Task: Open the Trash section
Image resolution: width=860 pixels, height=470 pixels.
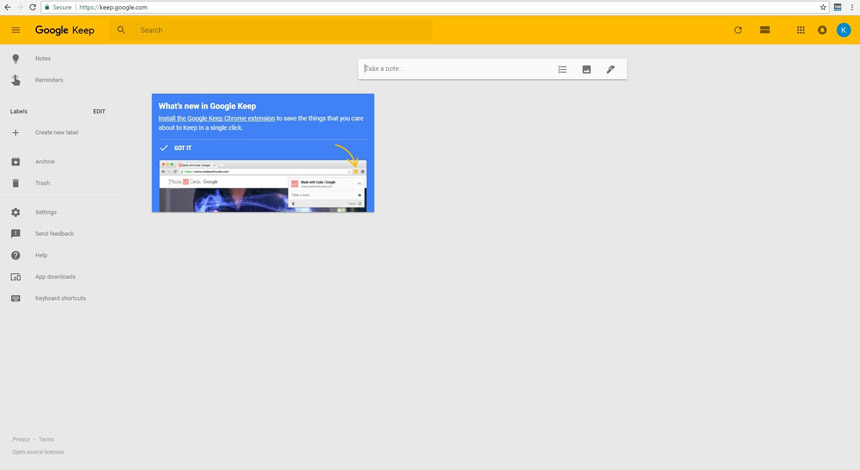Action: 42,183
